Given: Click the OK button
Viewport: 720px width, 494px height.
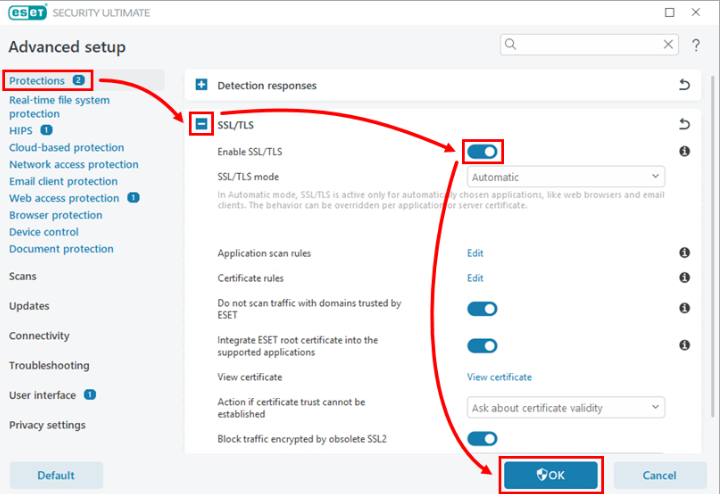Looking at the screenshot, I should click(x=551, y=475).
